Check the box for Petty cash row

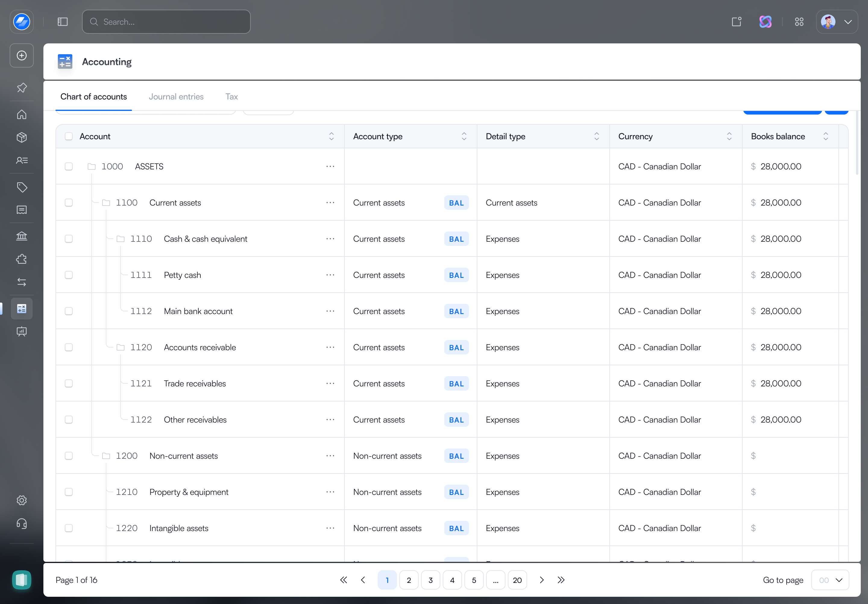(68, 275)
